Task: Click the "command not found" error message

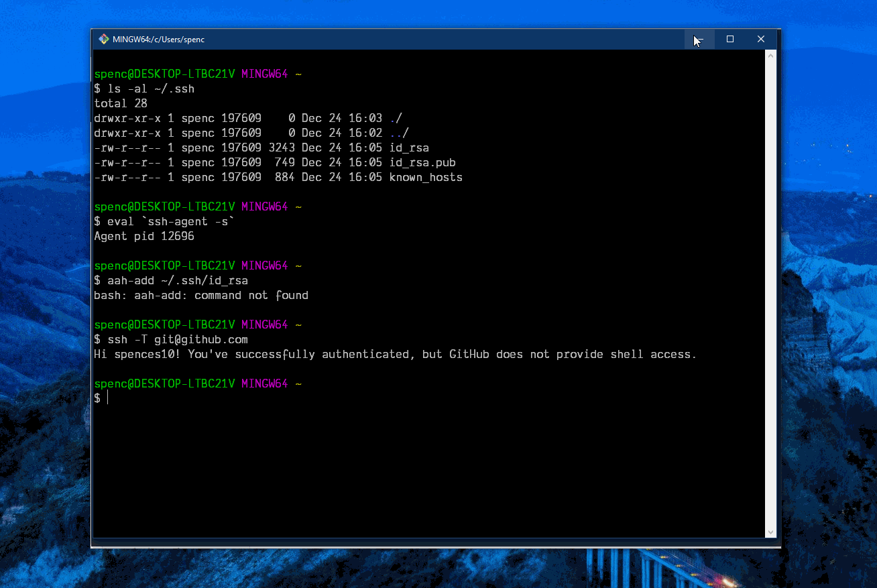Action: [251, 296]
